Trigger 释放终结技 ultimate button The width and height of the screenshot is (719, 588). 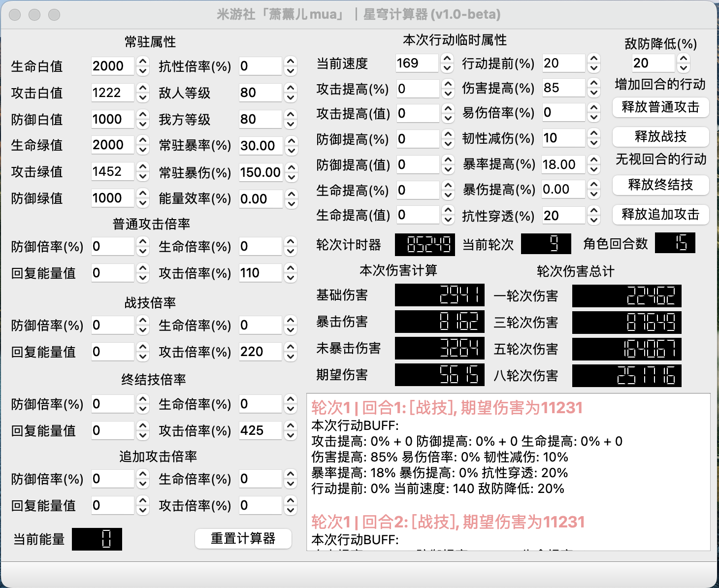tap(660, 185)
